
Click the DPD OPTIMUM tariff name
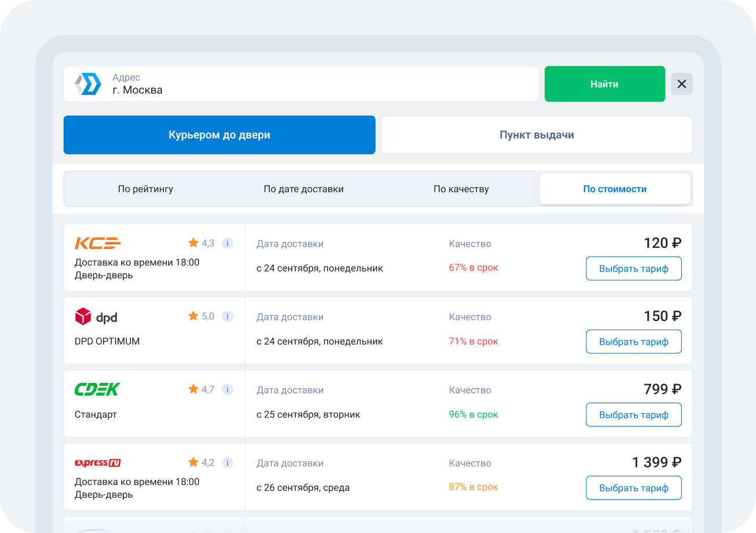click(107, 341)
